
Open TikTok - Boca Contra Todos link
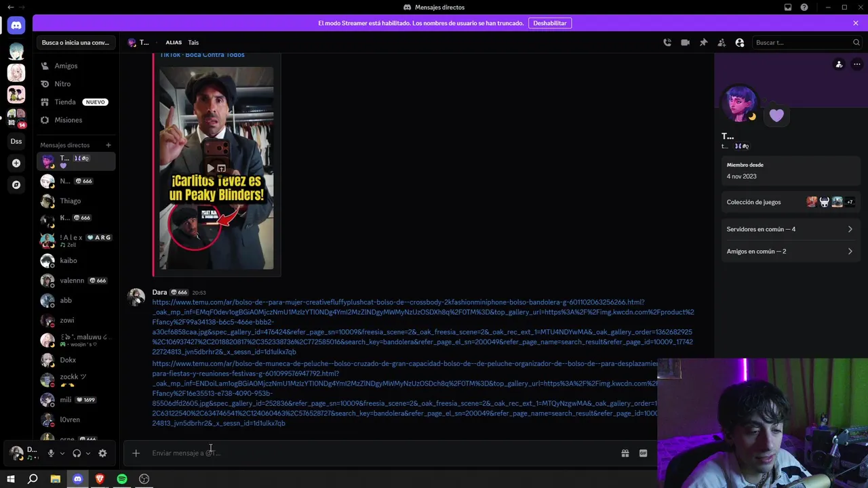coord(202,55)
